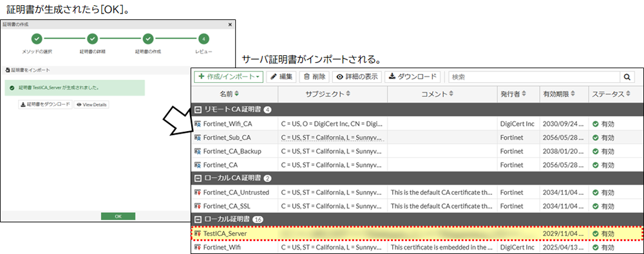Click expiry 2038/01/20 of Fortinet_CA_Backup
644x254 pixels.
coord(563,151)
